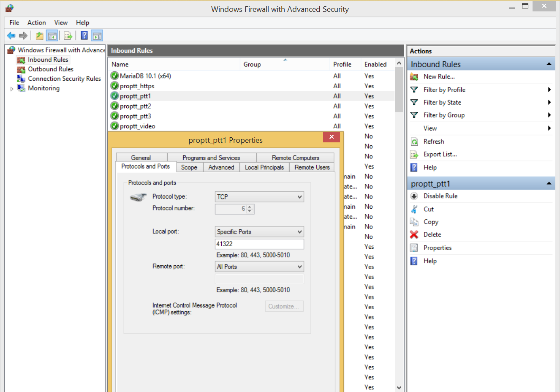Open the Action menu

pos(36,23)
